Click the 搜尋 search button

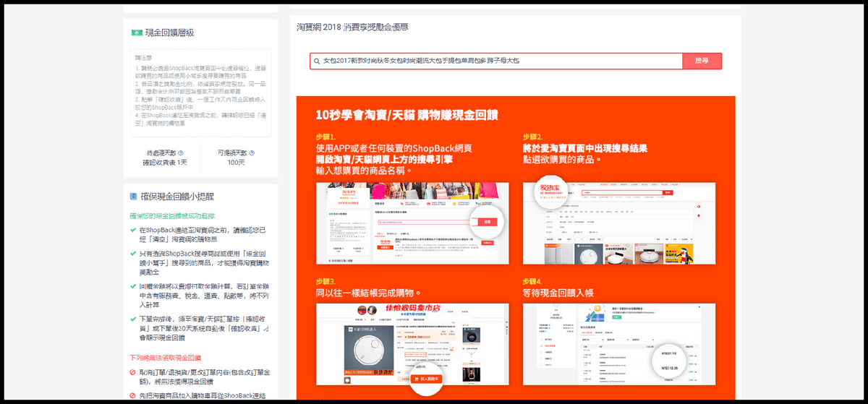pyautogui.click(x=702, y=61)
